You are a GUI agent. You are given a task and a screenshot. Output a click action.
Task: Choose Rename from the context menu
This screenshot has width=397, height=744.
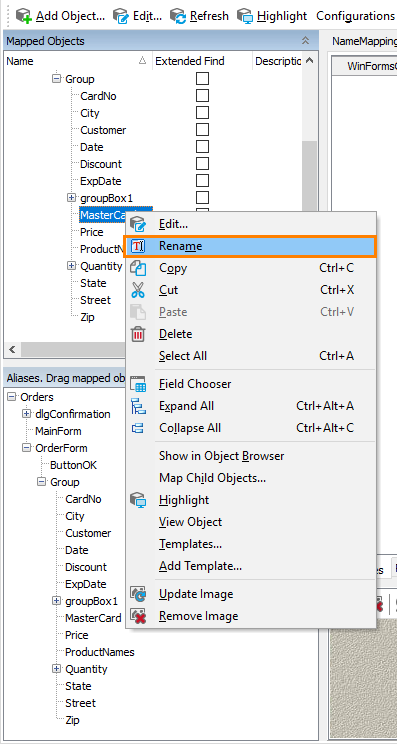tap(250, 246)
